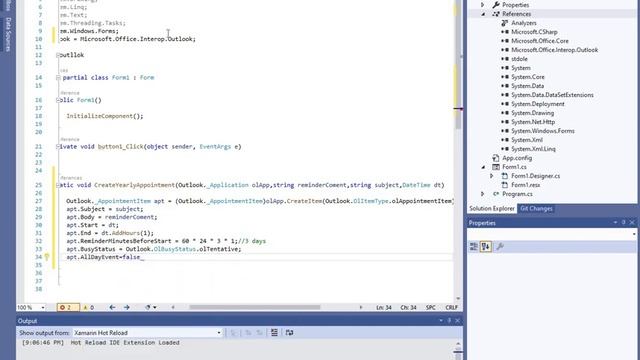Pin the Output panel auto-hide
This screenshot has width=640, height=360.
(x=449, y=321)
